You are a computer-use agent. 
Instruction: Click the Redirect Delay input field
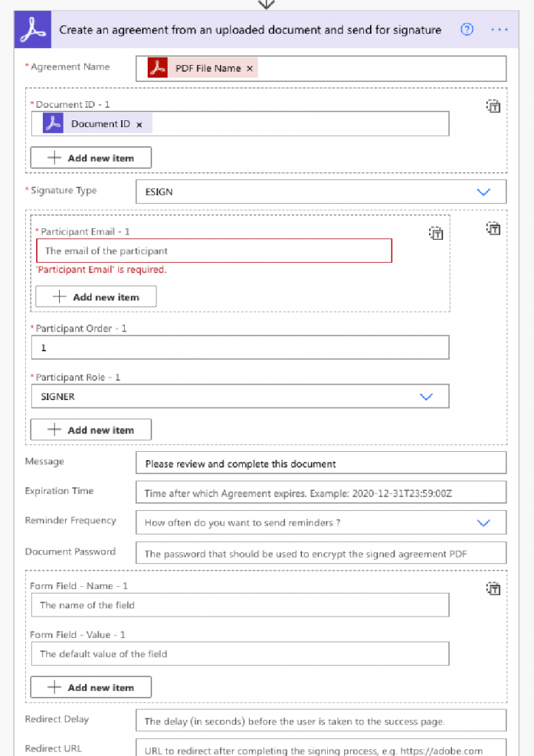pyautogui.click(x=321, y=721)
